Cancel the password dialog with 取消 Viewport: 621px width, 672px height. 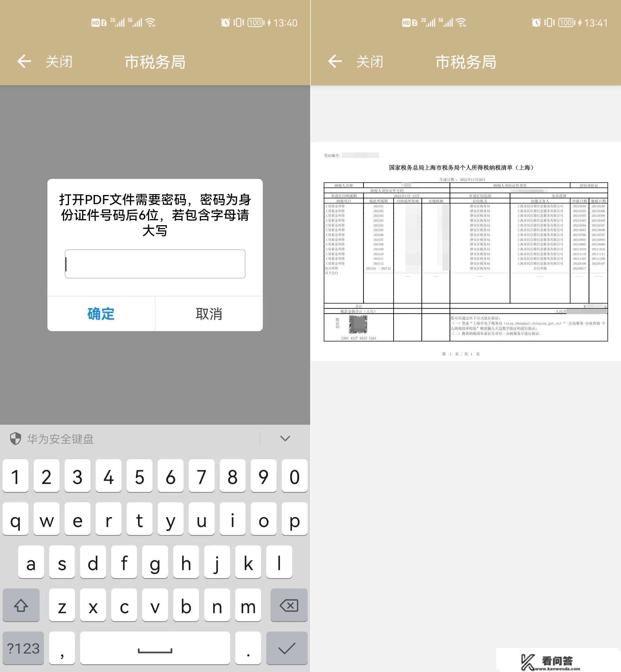pyautogui.click(x=209, y=314)
